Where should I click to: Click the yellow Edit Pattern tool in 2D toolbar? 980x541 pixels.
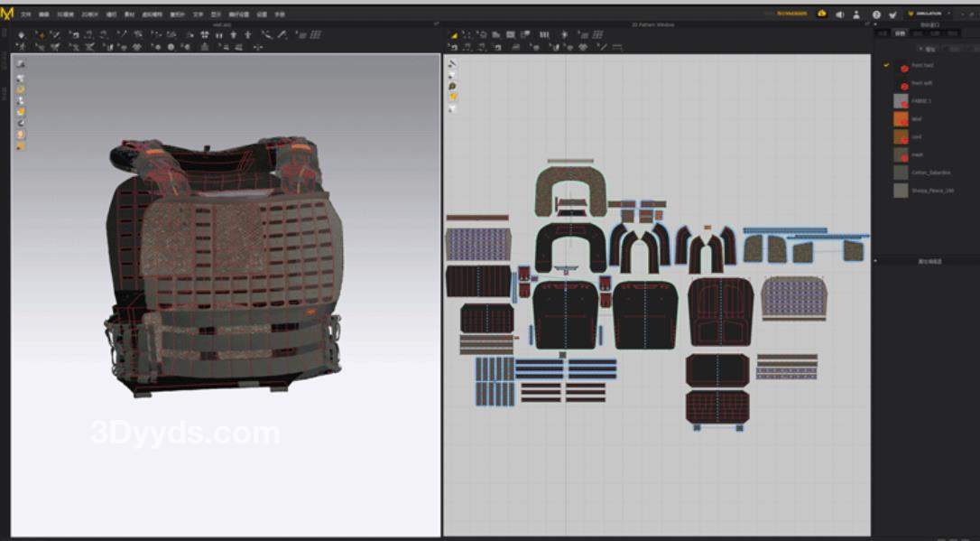click(x=454, y=35)
